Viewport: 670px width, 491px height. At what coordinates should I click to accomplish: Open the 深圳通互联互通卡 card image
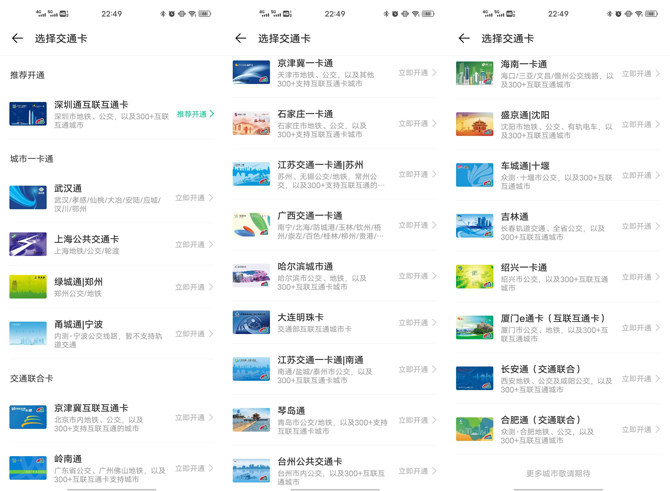(x=28, y=114)
